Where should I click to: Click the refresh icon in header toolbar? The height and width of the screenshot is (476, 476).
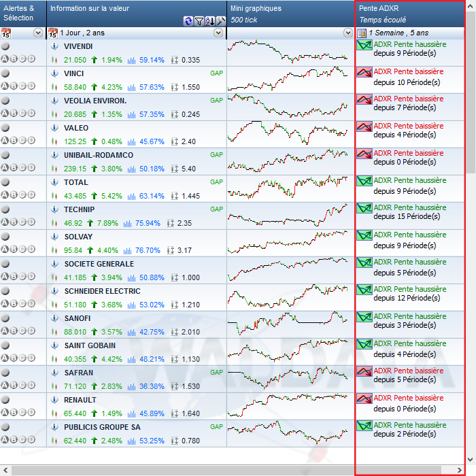tap(188, 21)
